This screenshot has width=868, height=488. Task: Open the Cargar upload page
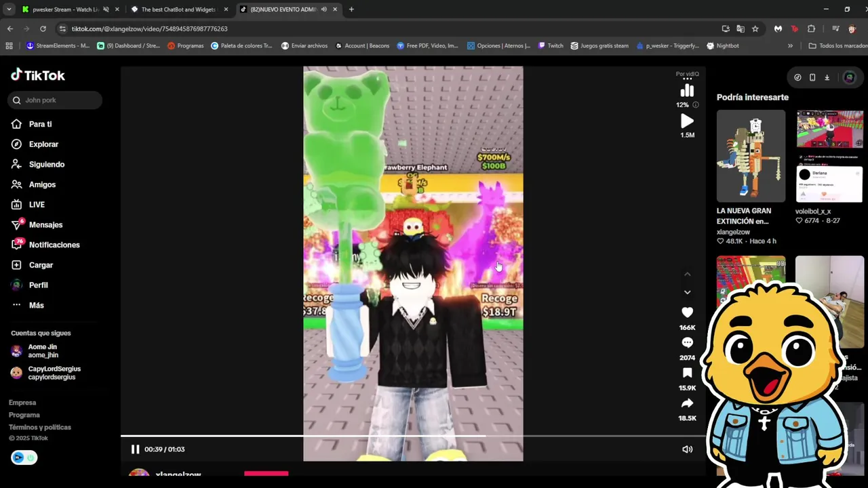coord(41,265)
